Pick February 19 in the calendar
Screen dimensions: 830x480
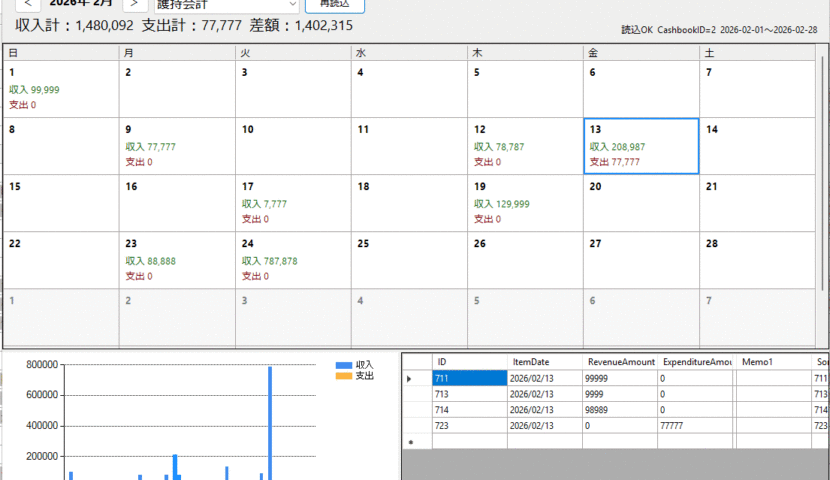tap(524, 203)
